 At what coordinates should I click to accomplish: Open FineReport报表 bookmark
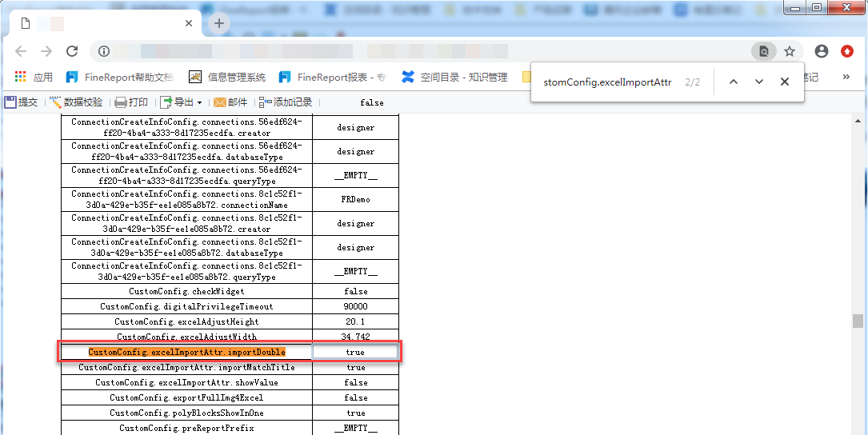tap(334, 78)
